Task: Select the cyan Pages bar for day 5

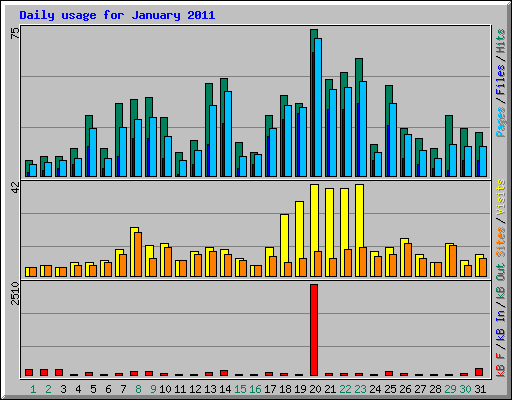Action: coord(93,152)
